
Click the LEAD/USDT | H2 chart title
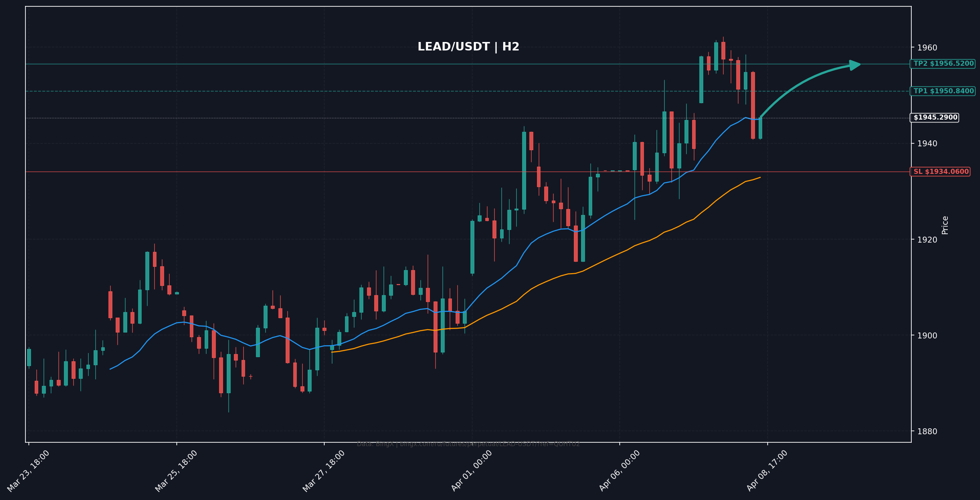click(468, 47)
